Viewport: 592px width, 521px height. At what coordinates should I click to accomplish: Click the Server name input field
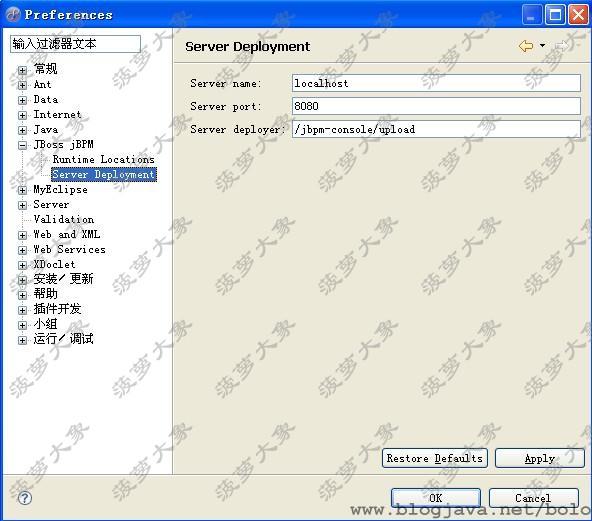click(436, 83)
